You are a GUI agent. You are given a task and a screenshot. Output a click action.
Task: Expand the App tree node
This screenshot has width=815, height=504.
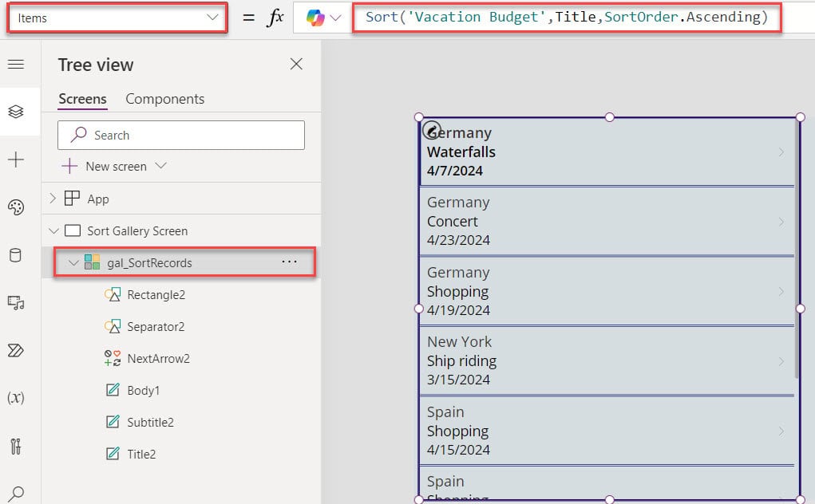52,199
